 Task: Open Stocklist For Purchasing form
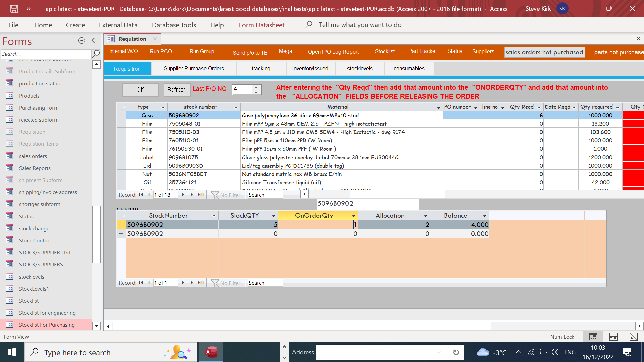point(47,325)
